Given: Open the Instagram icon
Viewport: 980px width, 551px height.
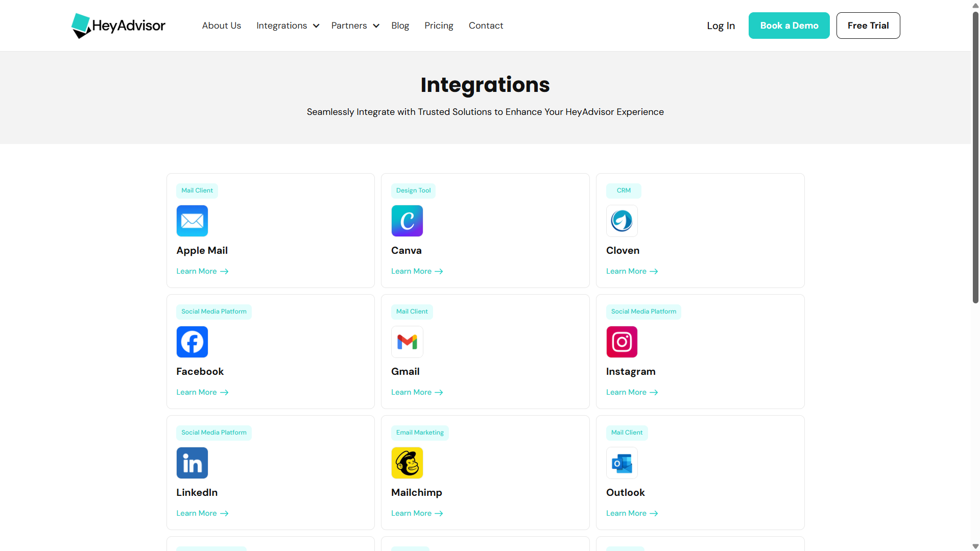Looking at the screenshot, I should coord(622,342).
